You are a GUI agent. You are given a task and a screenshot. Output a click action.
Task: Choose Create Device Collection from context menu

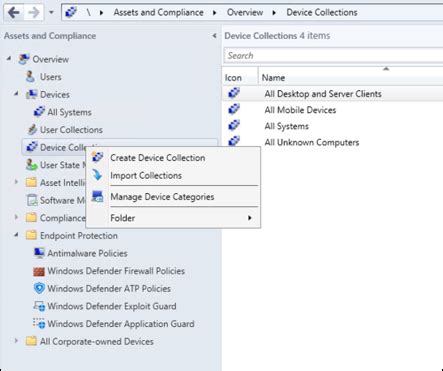(x=173, y=158)
